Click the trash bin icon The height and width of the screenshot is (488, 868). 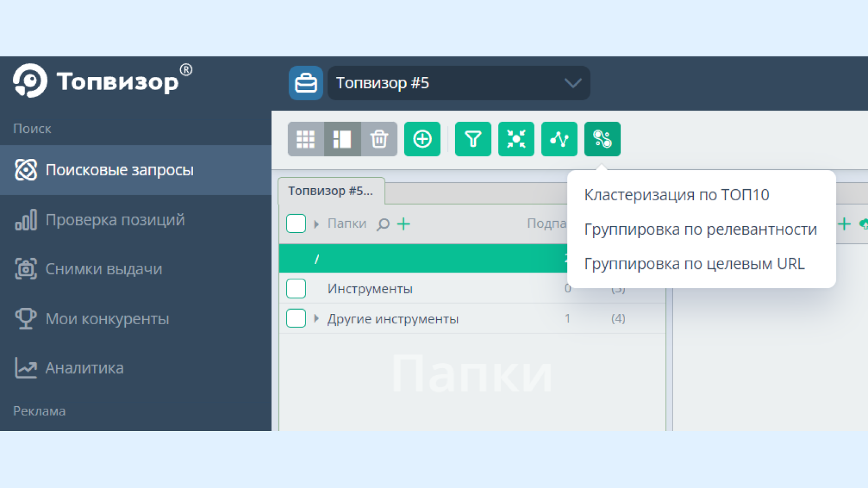click(x=379, y=139)
